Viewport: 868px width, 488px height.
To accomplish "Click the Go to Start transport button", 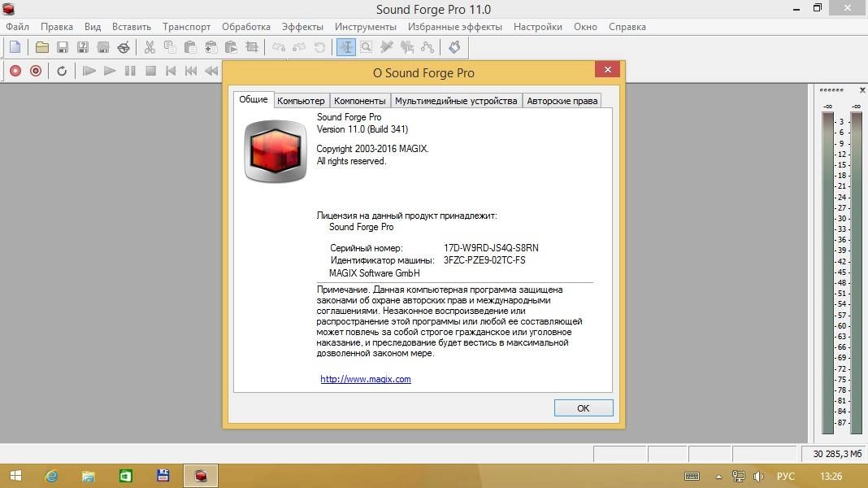I will tap(171, 71).
